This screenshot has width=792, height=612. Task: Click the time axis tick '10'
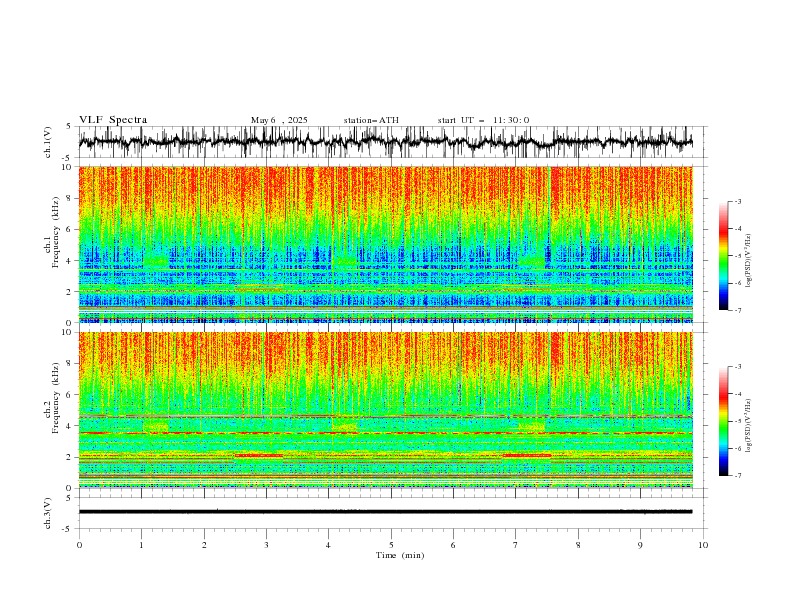(x=703, y=545)
